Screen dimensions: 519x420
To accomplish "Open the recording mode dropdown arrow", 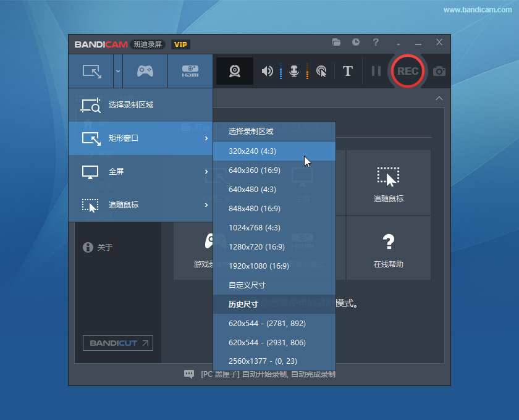I will [x=118, y=71].
